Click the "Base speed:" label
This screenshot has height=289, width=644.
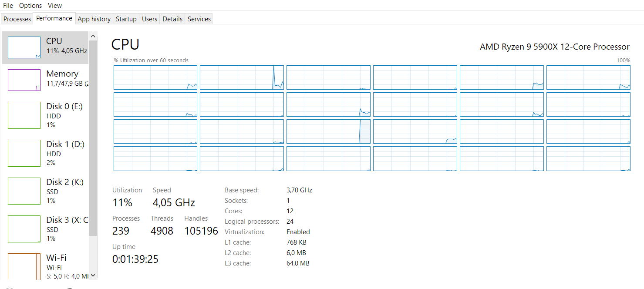click(242, 190)
